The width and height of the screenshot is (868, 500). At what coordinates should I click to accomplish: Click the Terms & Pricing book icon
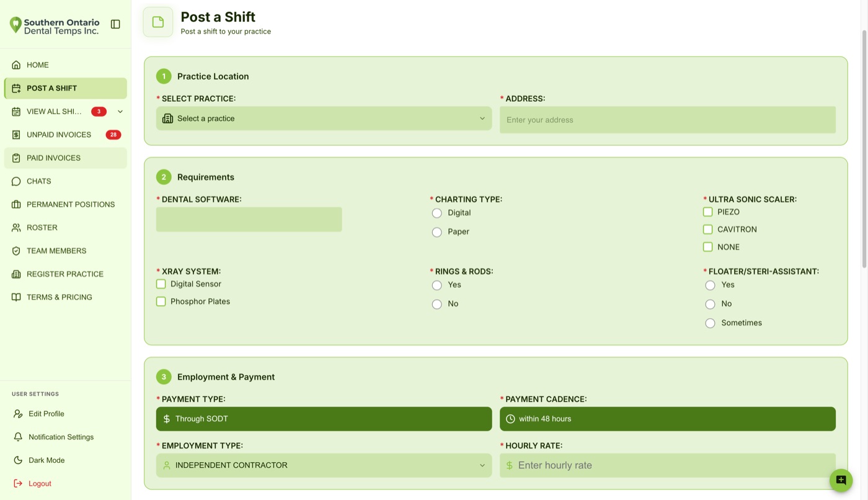pos(16,297)
